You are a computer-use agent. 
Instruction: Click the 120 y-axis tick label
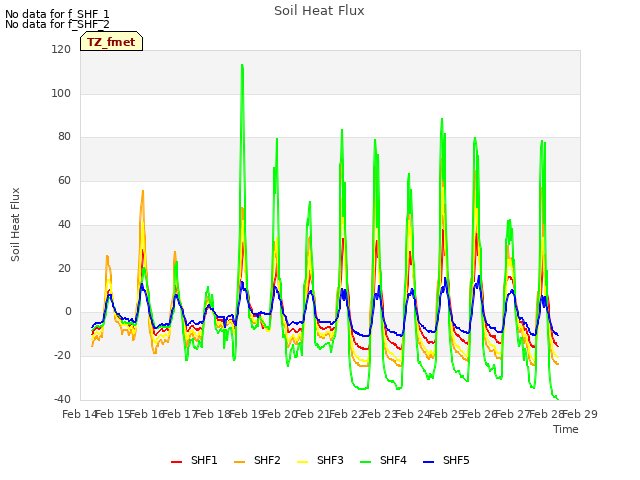pos(61,49)
